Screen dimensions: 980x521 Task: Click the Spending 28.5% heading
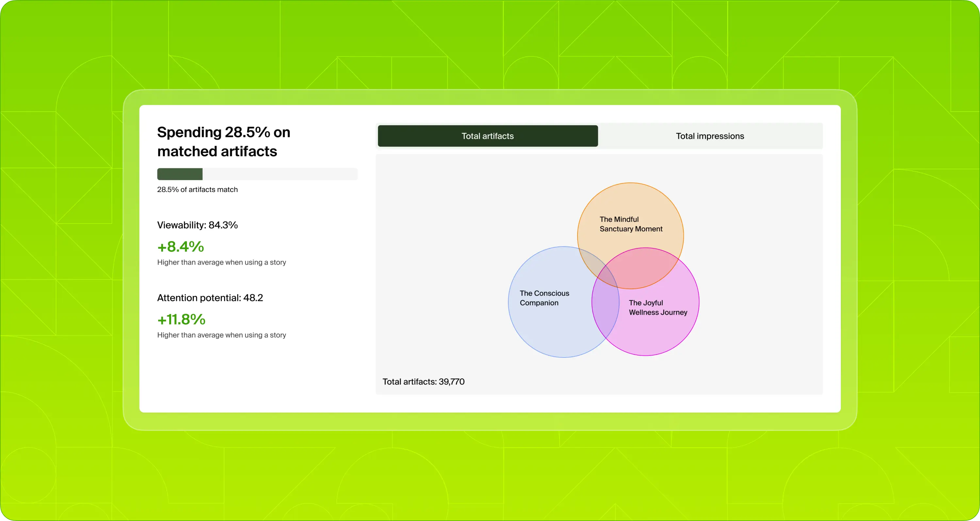224,141
